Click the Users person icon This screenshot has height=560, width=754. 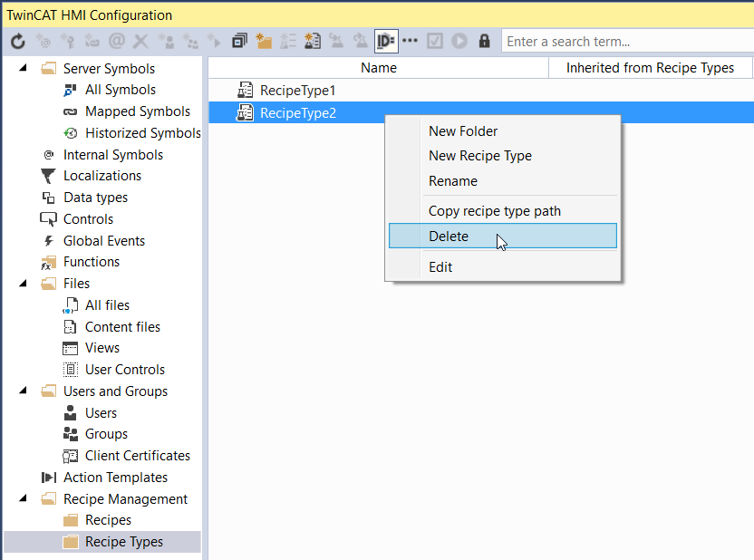(70, 412)
